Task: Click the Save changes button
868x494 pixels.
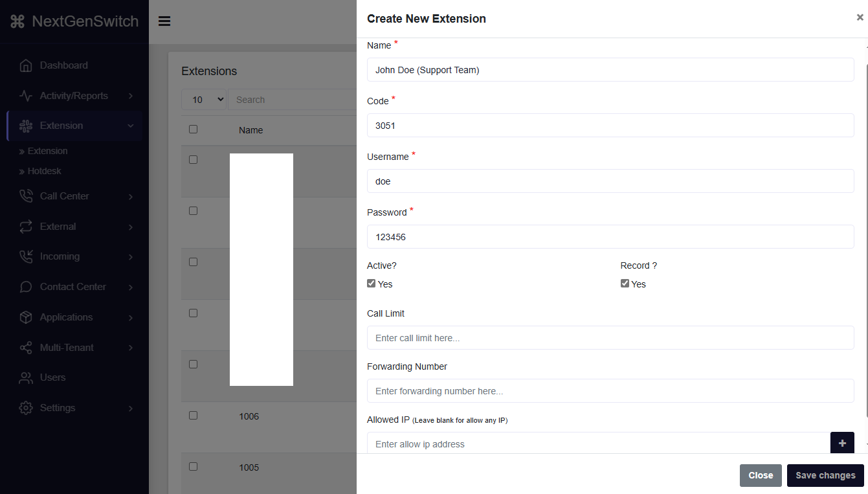Action: tap(825, 475)
